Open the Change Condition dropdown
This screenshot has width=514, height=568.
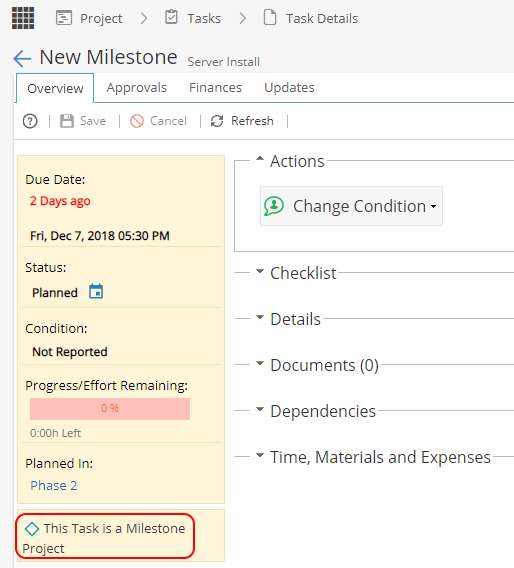(351, 206)
